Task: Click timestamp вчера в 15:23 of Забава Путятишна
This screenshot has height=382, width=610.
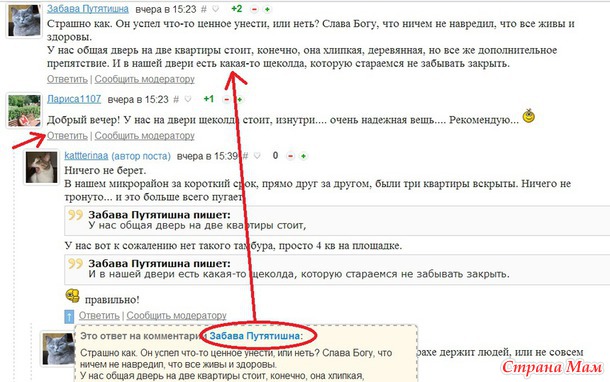Action: pos(166,9)
